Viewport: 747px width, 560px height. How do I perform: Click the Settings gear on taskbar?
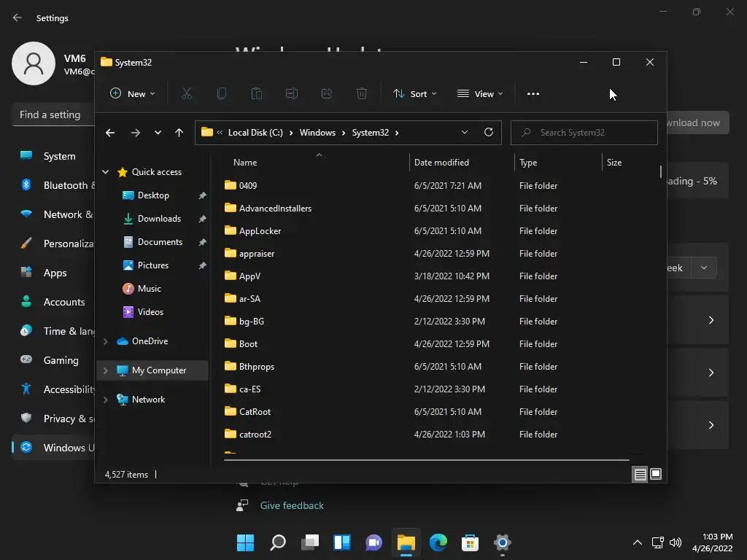(x=502, y=542)
